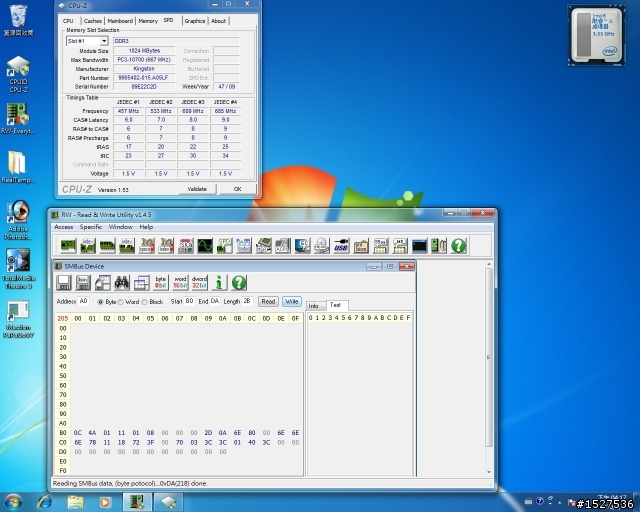Image resolution: width=640 pixels, height=512 pixels.
Task: Click the End field showing DA
Action: [x=215, y=301]
